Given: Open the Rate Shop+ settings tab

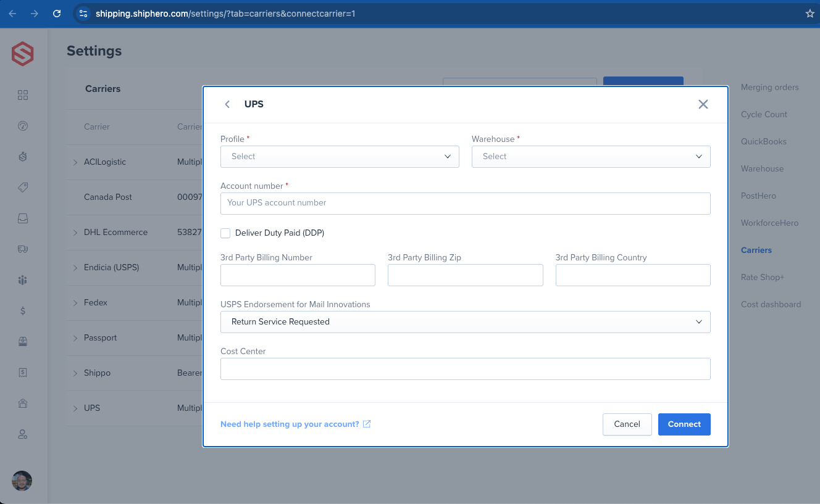Looking at the screenshot, I should pyautogui.click(x=763, y=277).
